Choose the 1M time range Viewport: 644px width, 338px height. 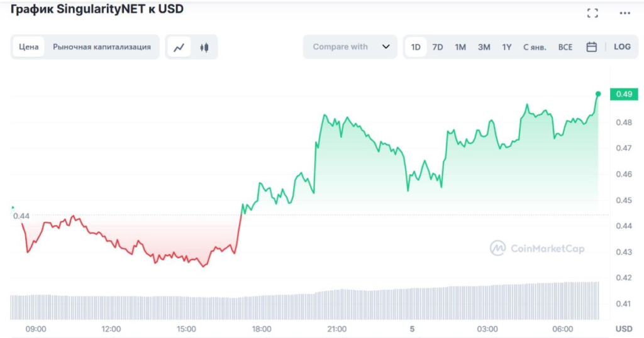[x=460, y=47]
